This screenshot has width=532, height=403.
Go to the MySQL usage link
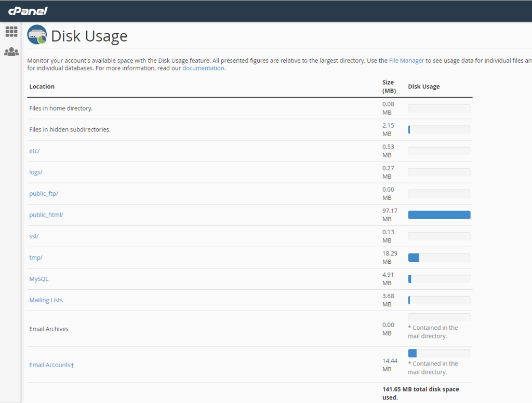click(38, 279)
